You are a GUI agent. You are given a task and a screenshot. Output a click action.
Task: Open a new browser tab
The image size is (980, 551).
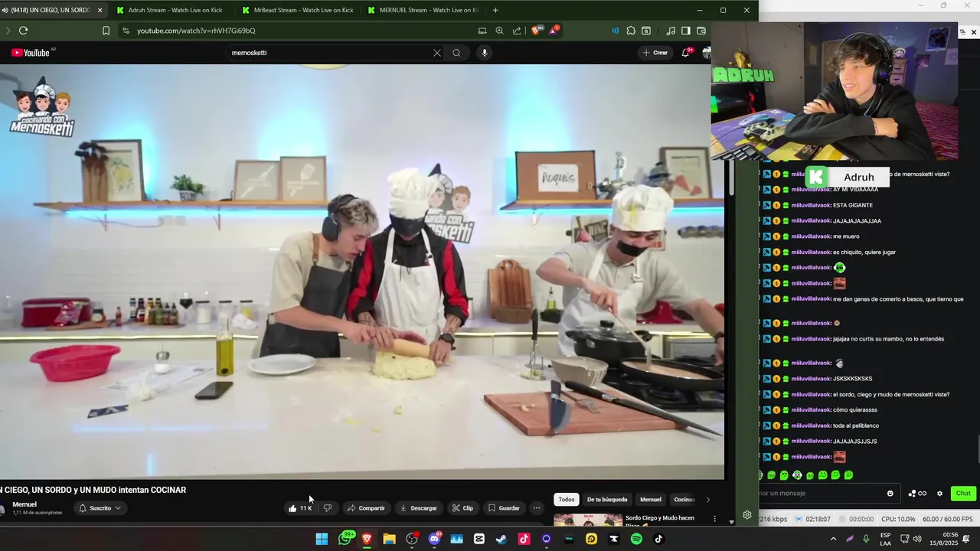tap(495, 10)
